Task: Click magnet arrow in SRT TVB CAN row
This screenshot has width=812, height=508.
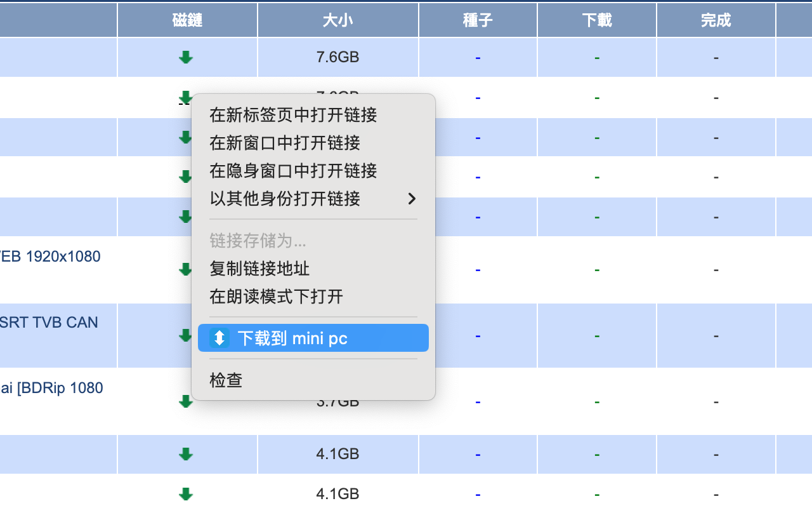Action: pos(185,335)
